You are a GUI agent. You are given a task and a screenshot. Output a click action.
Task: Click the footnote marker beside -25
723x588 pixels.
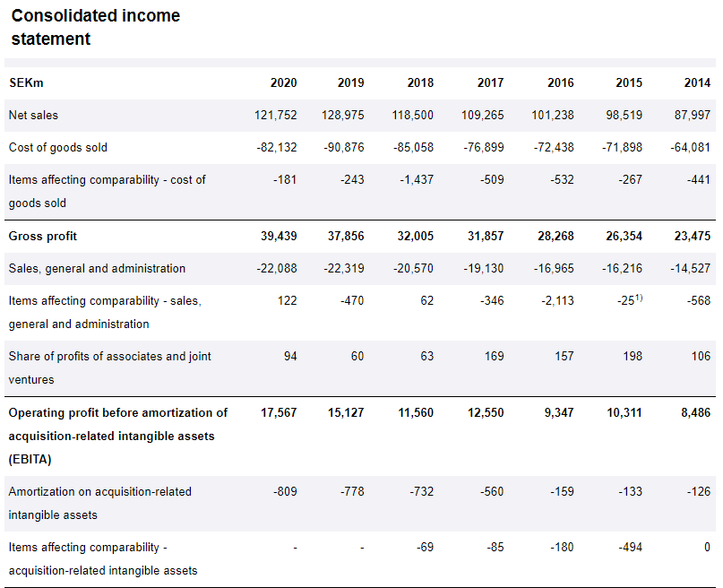coord(639,298)
